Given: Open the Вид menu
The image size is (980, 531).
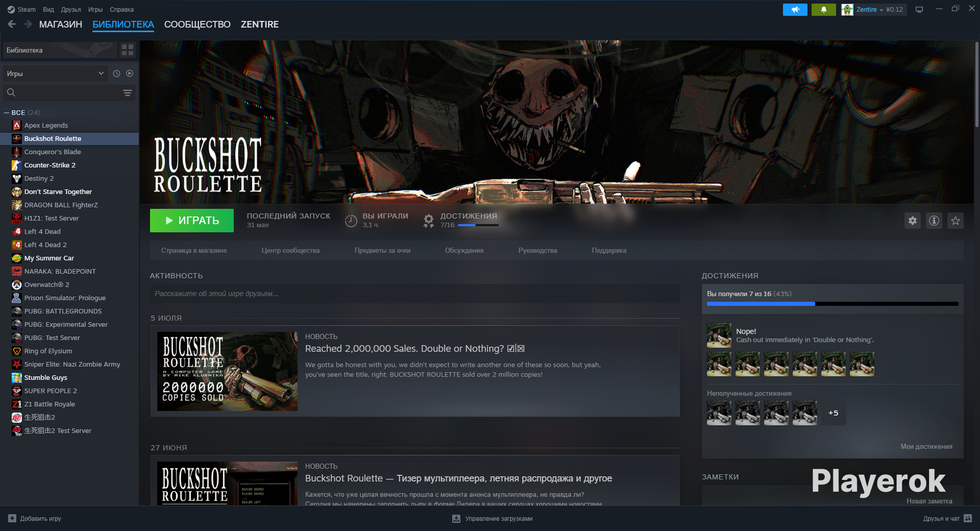Looking at the screenshot, I should [48, 10].
